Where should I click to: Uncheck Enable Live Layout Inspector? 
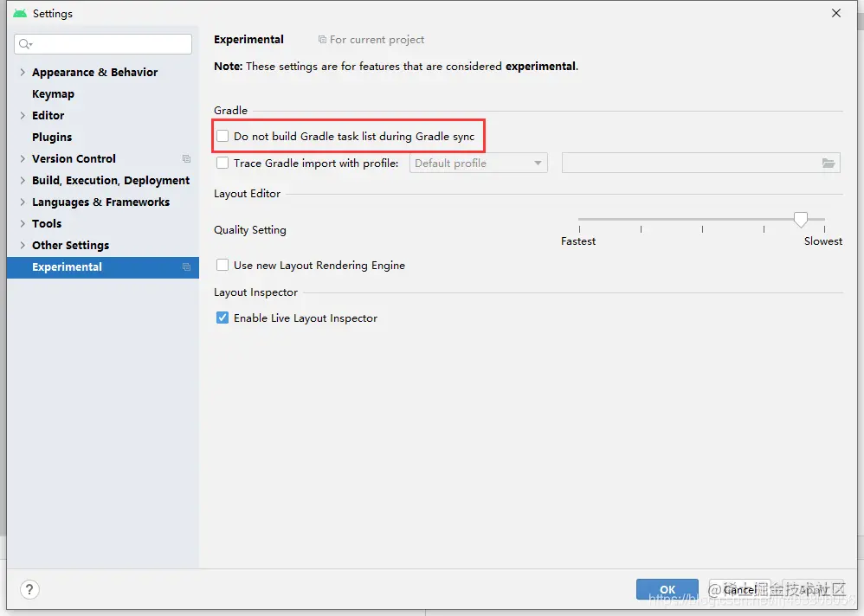point(222,318)
